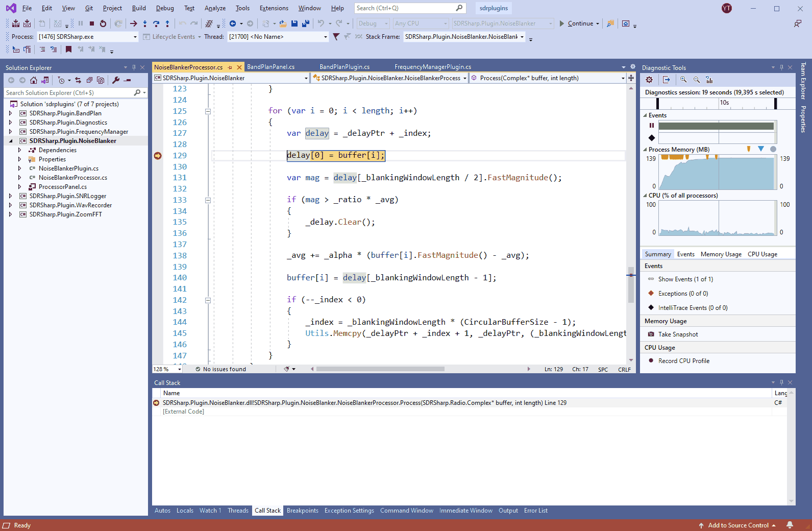Switch to Memory Usage tab in Diagnostic Tools
This screenshot has width=812, height=531.
[721, 254]
